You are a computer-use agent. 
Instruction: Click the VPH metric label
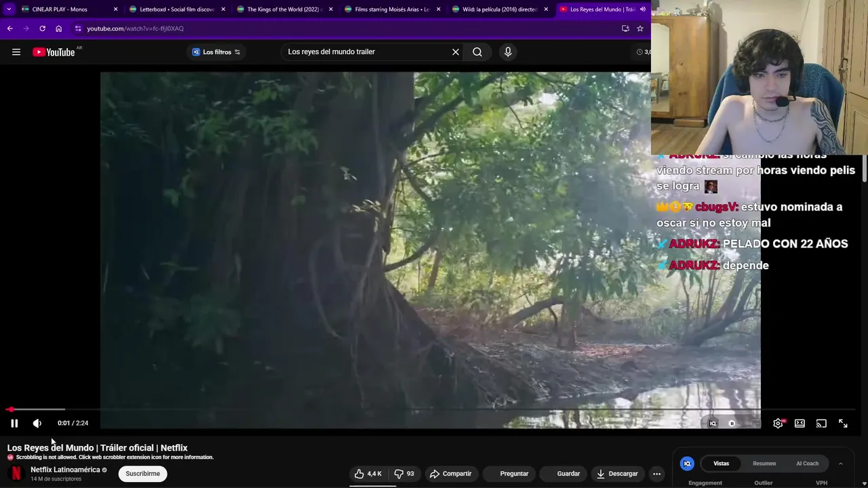[821, 483]
